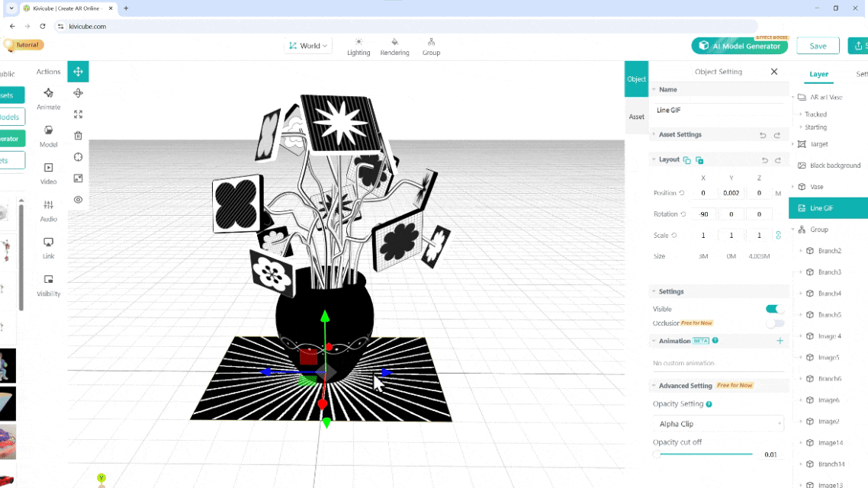The width and height of the screenshot is (868, 488).
Task: Click the Save button
Action: [818, 46]
